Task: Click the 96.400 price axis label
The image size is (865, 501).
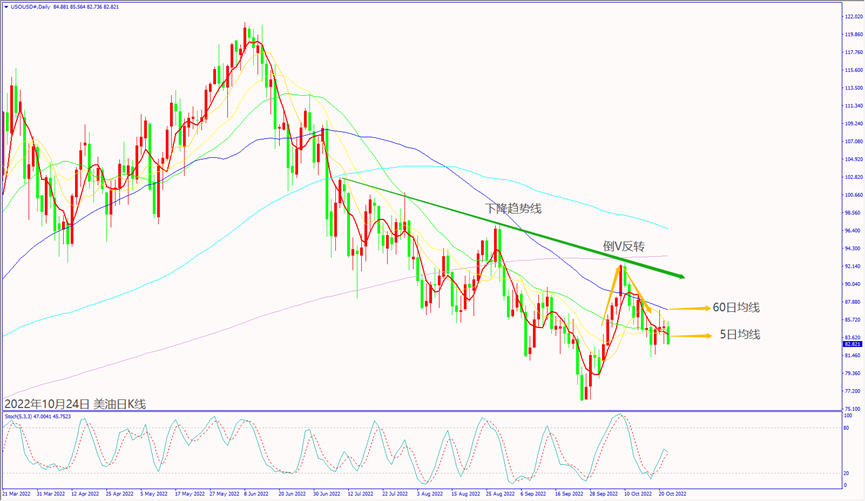Action: [850, 230]
